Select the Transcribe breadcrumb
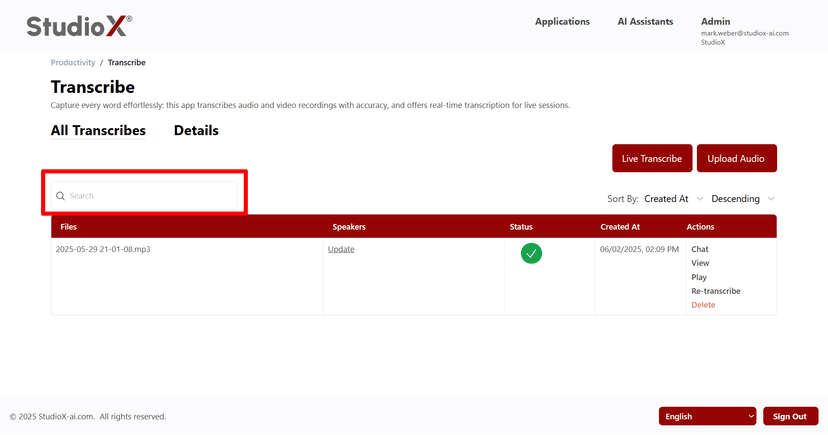 click(x=127, y=62)
